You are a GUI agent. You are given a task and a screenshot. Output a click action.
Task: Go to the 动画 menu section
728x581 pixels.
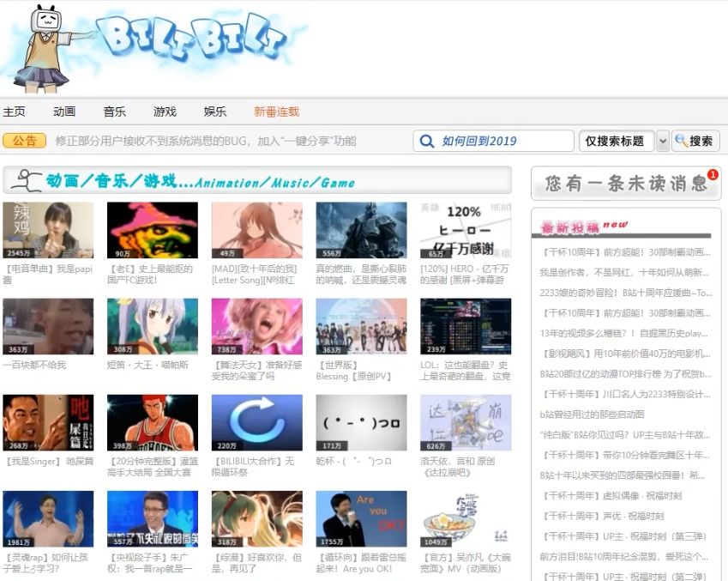click(64, 112)
